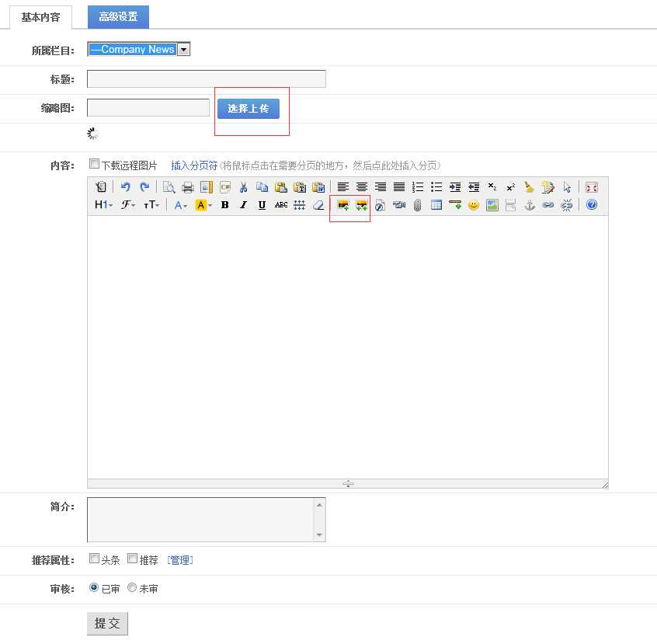Insert single image icon

(x=343, y=205)
